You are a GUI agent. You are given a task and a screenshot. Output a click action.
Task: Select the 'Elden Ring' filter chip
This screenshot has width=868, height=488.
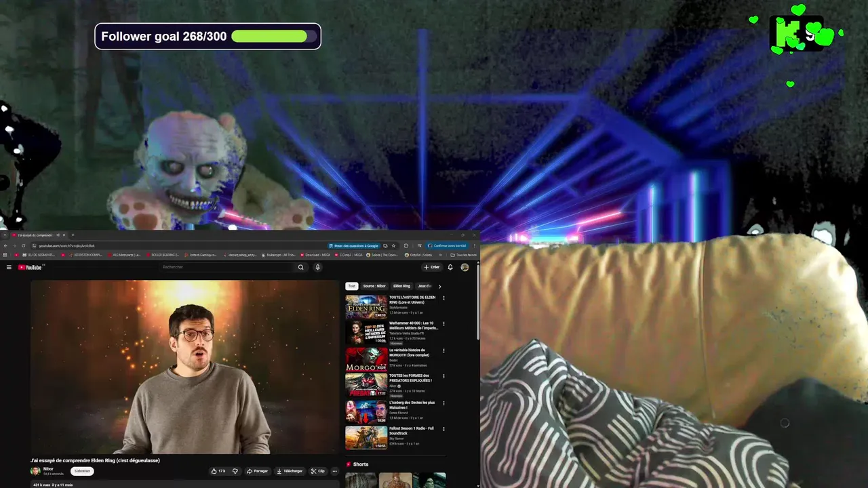401,286
